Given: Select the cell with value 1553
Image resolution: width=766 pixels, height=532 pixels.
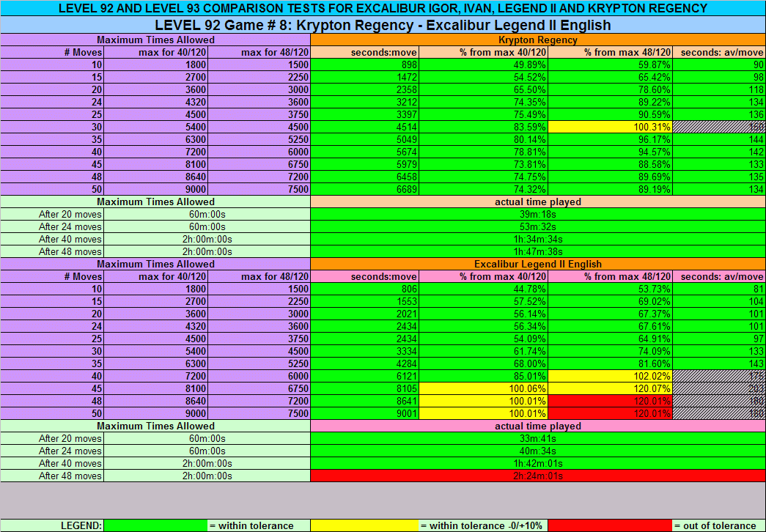Looking at the screenshot, I should tap(364, 301).
